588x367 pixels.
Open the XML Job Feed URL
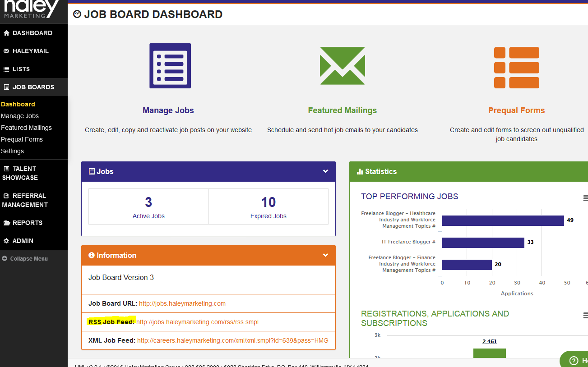point(233,340)
